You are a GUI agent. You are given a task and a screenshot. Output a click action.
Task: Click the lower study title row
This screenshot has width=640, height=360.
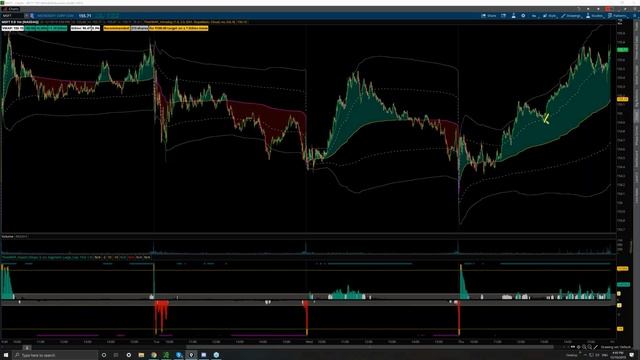click(76, 258)
